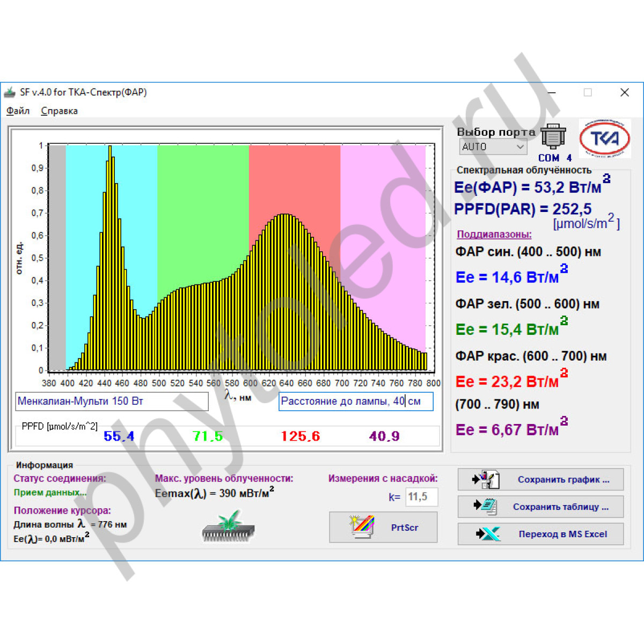
Task: Click the save graph icon
Action: pos(486,479)
